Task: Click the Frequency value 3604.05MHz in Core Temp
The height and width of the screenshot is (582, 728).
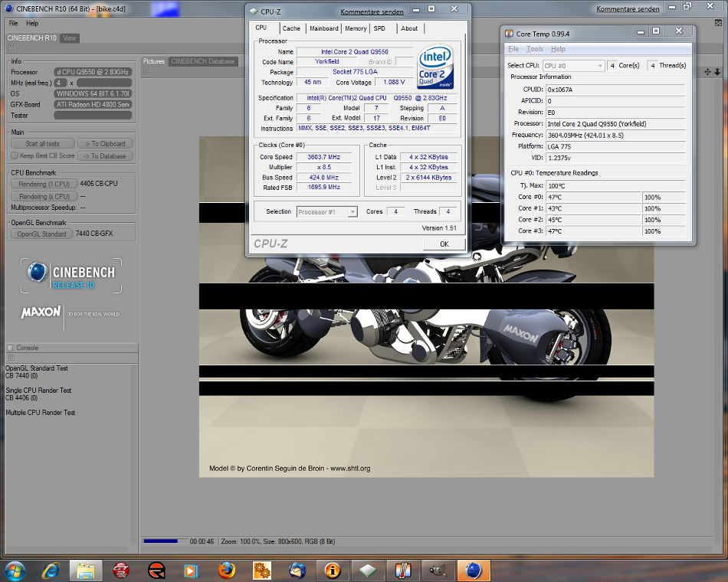Action: point(615,135)
